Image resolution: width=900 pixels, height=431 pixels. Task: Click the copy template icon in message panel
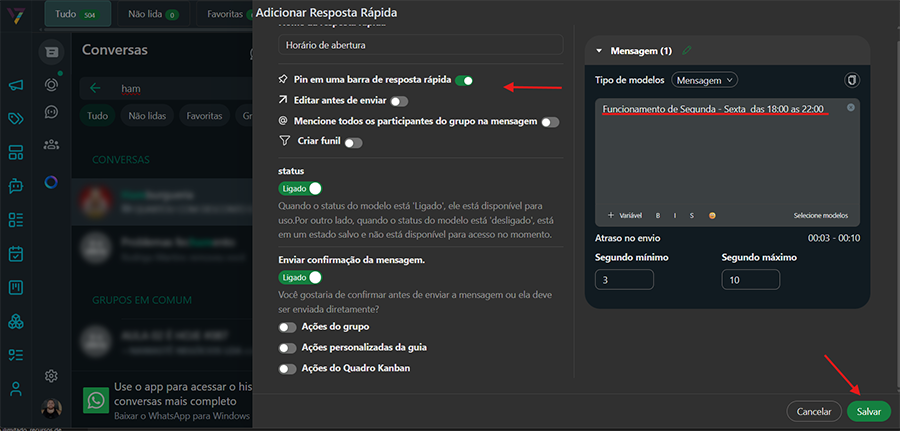853,79
